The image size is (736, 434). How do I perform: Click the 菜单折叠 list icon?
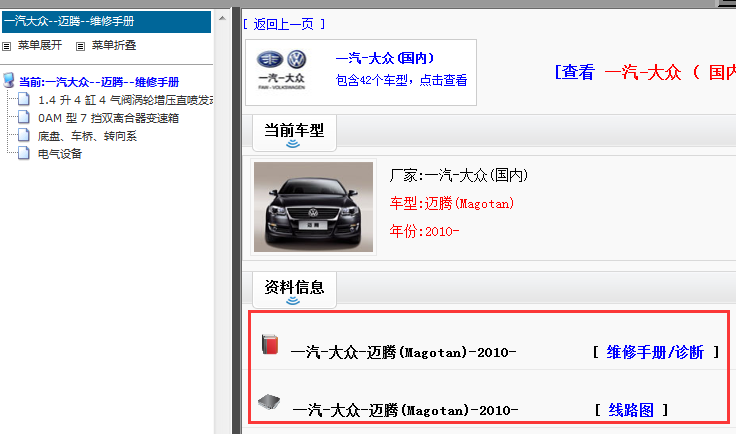coord(80,46)
